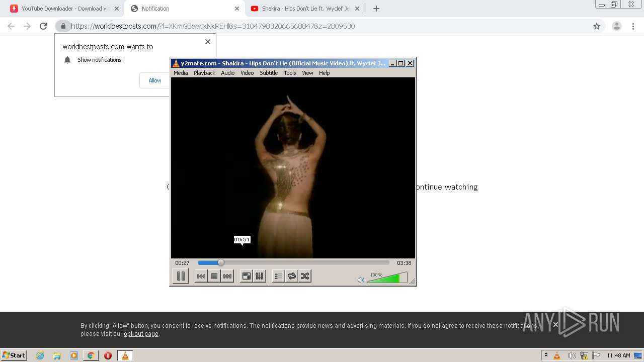Open a new Chrome tab
The height and width of the screenshot is (362, 644).
376,9
